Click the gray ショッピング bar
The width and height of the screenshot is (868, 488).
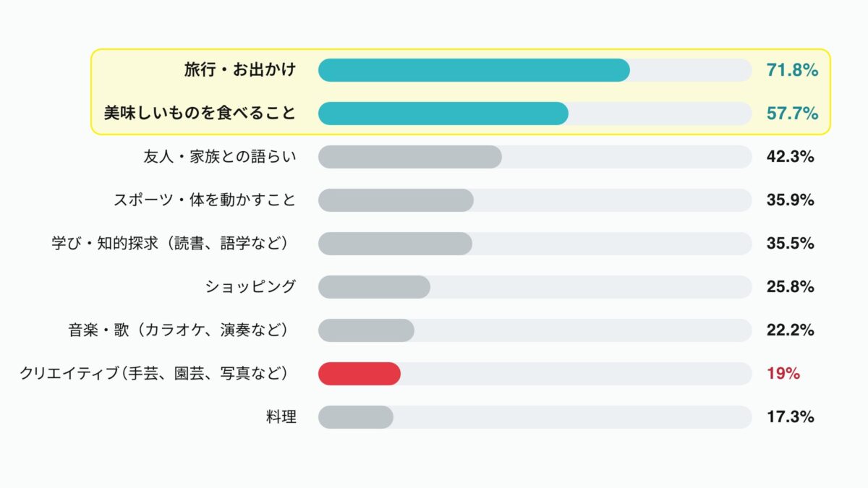374,287
